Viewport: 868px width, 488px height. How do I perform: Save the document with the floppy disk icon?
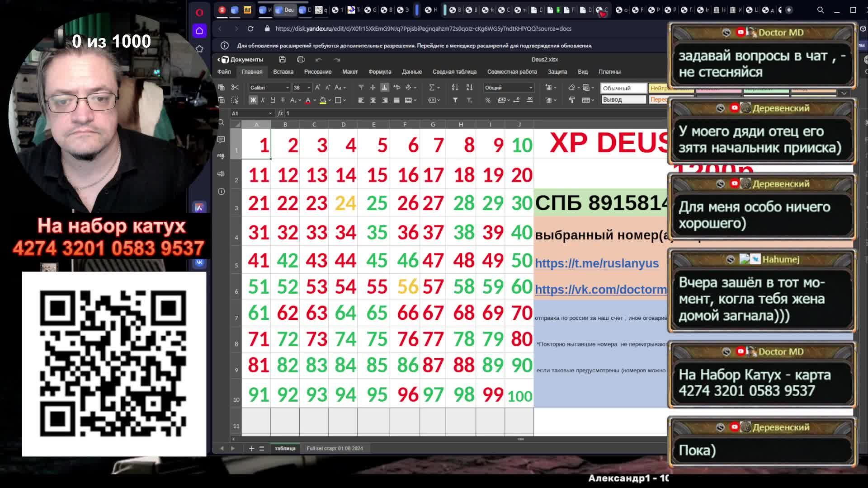click(x=282, y=60)
